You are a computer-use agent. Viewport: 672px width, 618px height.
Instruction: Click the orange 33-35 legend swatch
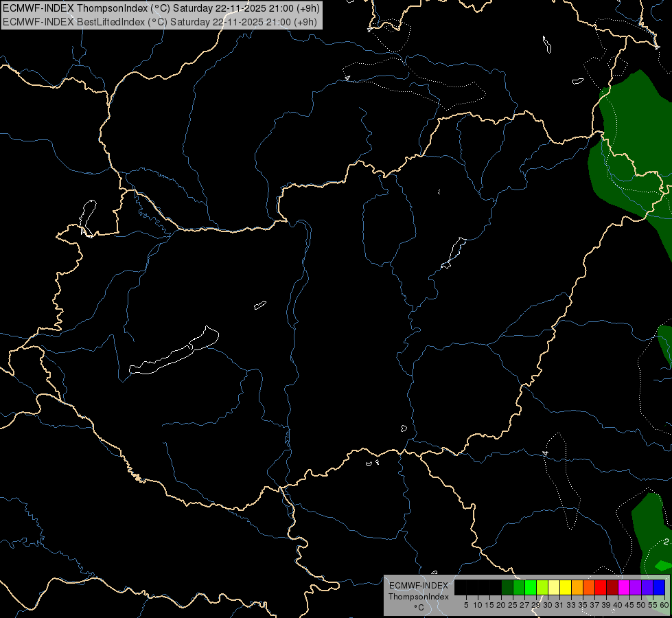(x=577, y=587)
